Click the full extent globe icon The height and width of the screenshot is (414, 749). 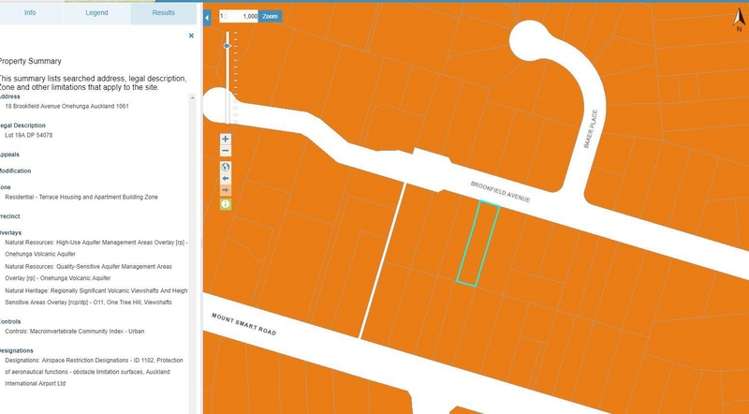point(226,166)
